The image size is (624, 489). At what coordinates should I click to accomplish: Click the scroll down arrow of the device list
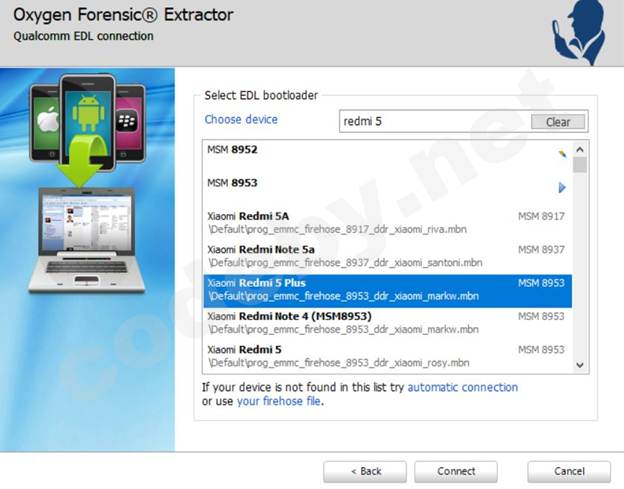(x=580, y=365)
